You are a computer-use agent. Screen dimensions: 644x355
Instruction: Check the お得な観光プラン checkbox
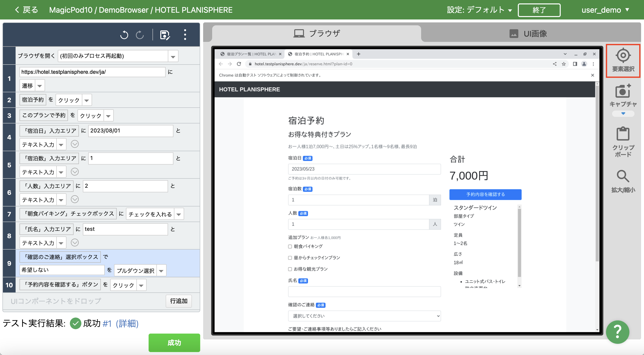pos(290,269)
